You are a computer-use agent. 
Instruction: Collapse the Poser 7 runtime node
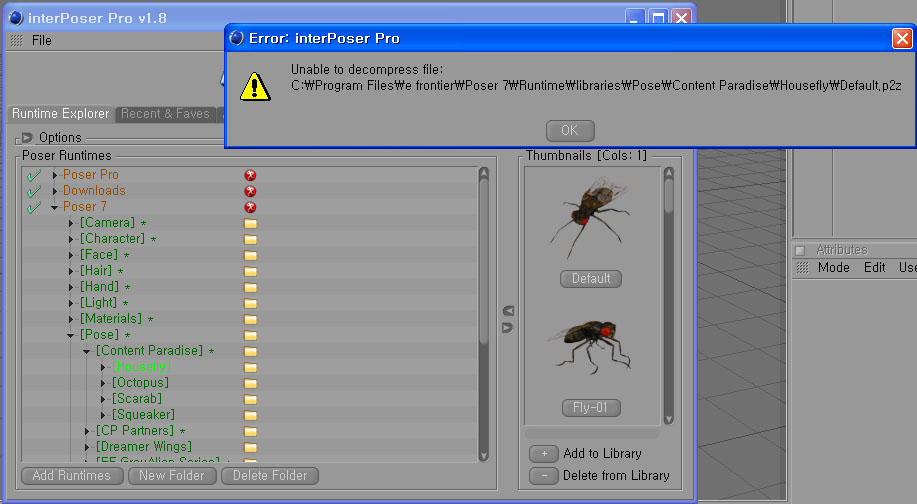(54, 207)
